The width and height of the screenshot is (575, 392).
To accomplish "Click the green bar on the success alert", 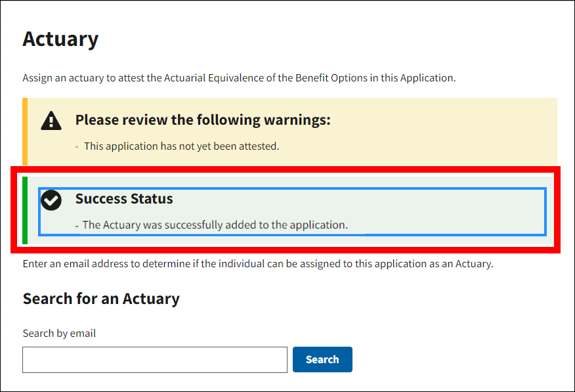I will pyautogui.click(x=25, y=210).
